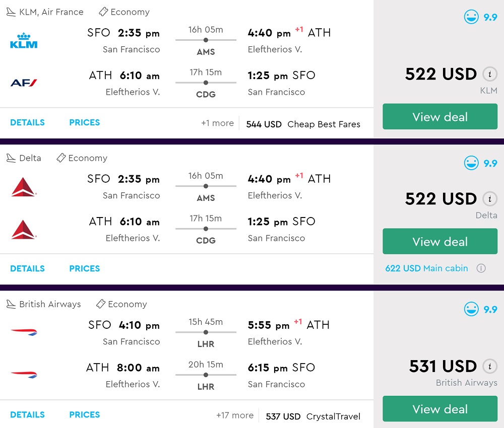The height and width of the screenshot is (428, 504).
Task: Click British Airways logo on return flight
Action: 24,375
